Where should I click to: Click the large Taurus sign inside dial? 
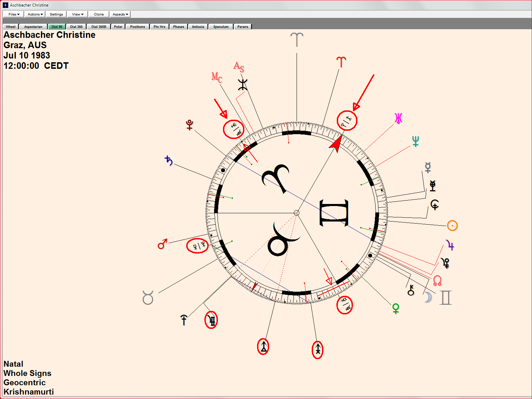pos(283,240)
